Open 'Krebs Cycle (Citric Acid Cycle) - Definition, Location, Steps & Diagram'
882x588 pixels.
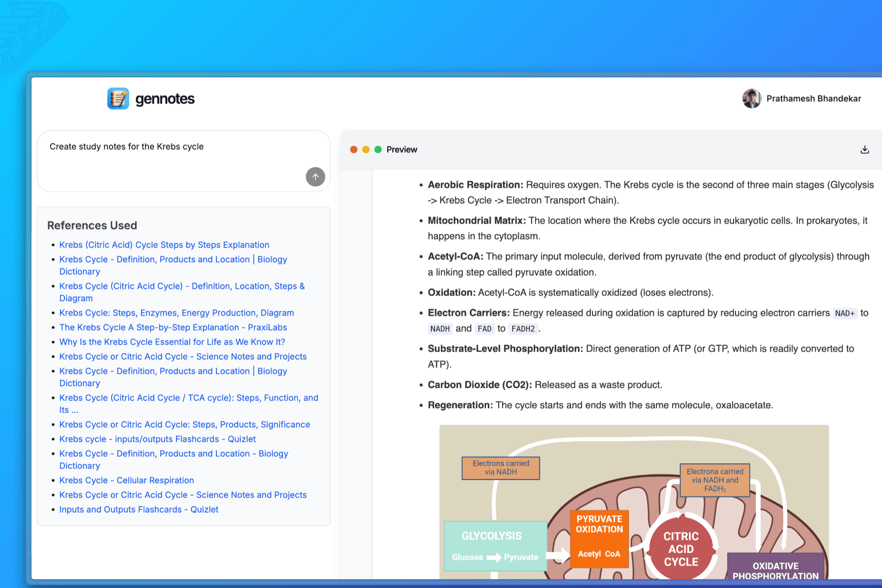(x=182, y=292)
